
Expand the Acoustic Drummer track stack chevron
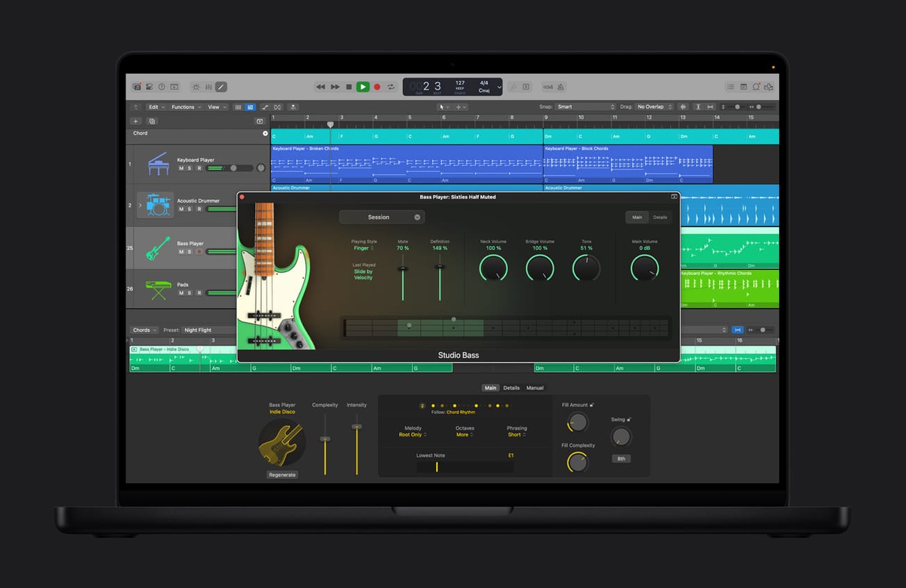pyautogui.click(x=140, y=205)
